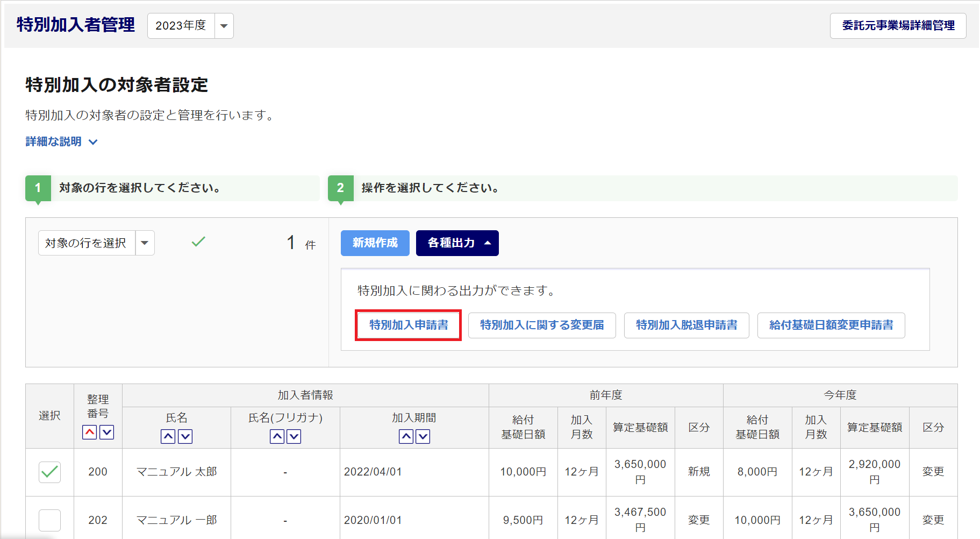Sort 氏名(フリガナ) descending arrow
The image size is (980, 539).
(294, 436)
